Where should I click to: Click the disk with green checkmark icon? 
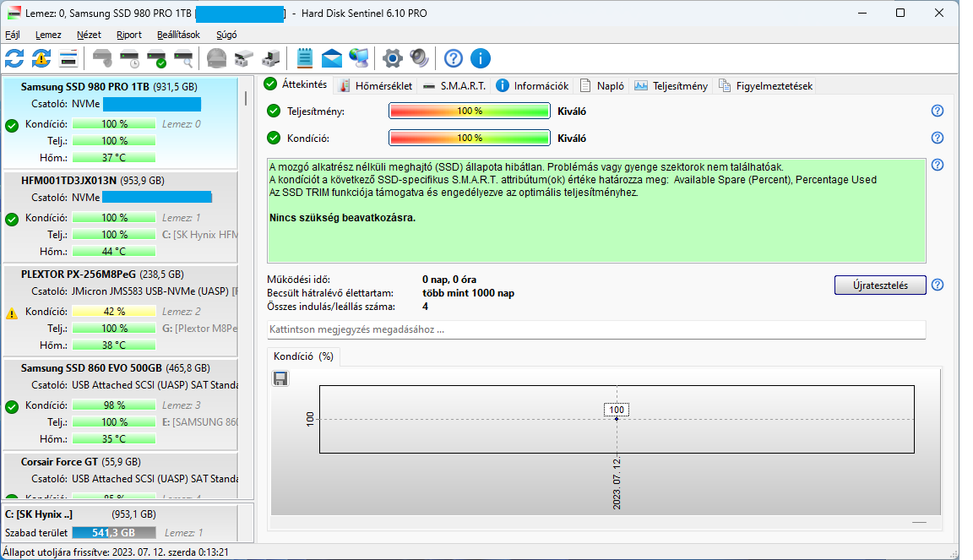[x=157, y=58]
